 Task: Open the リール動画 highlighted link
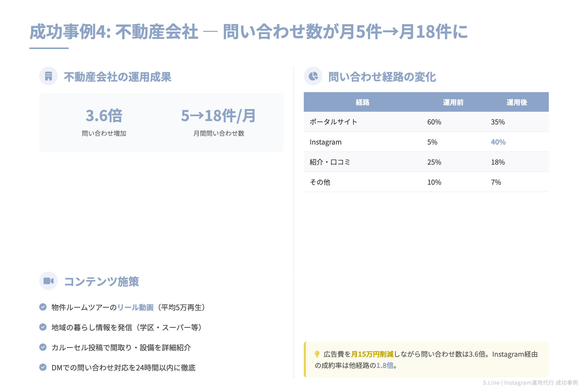pos(136,308)
